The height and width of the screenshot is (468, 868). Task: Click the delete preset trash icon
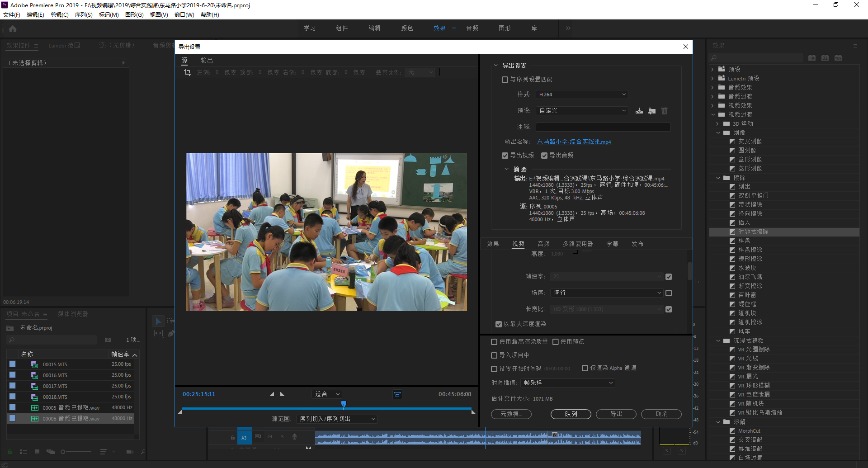click(664, 111)
